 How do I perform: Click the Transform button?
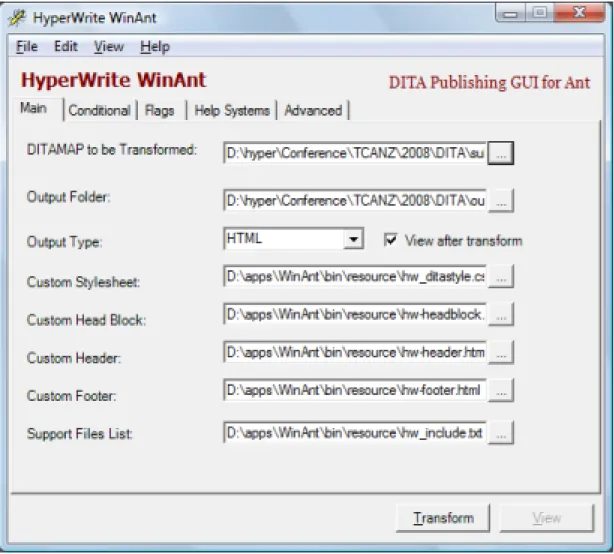point(443,518)
